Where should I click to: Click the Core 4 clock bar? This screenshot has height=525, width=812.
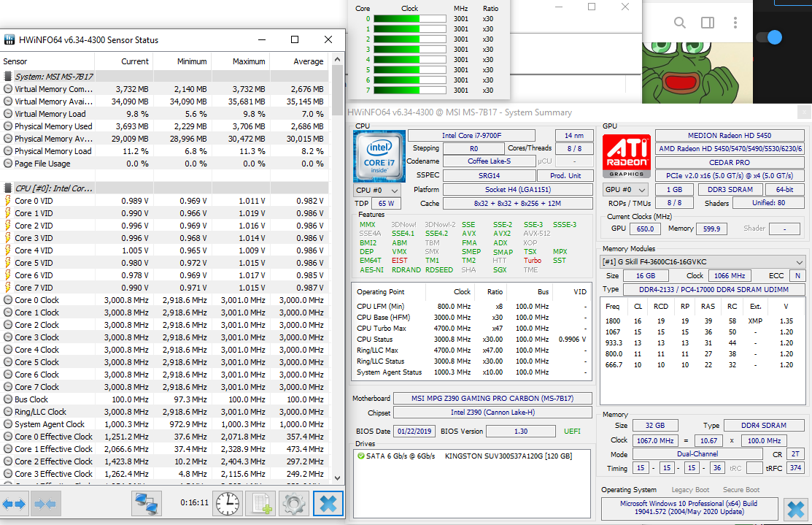409,60
